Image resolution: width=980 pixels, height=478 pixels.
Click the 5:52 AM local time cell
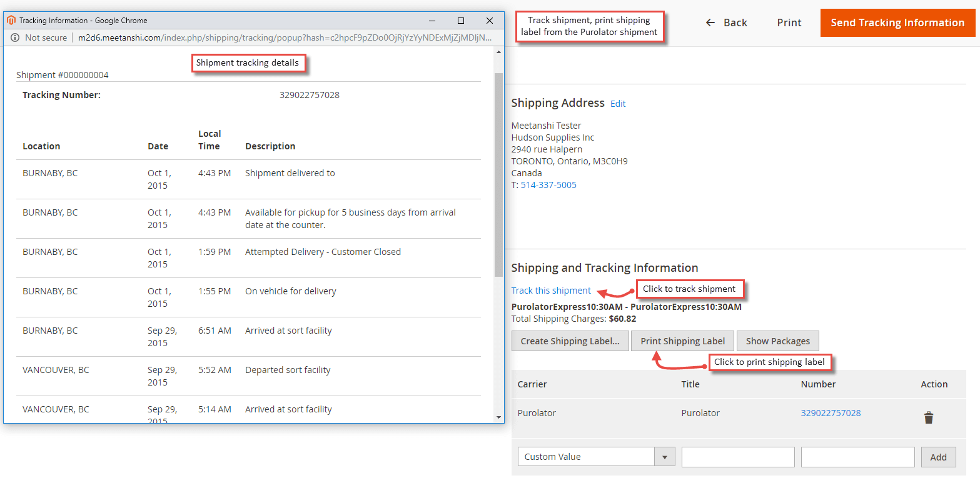click(215, 370)
